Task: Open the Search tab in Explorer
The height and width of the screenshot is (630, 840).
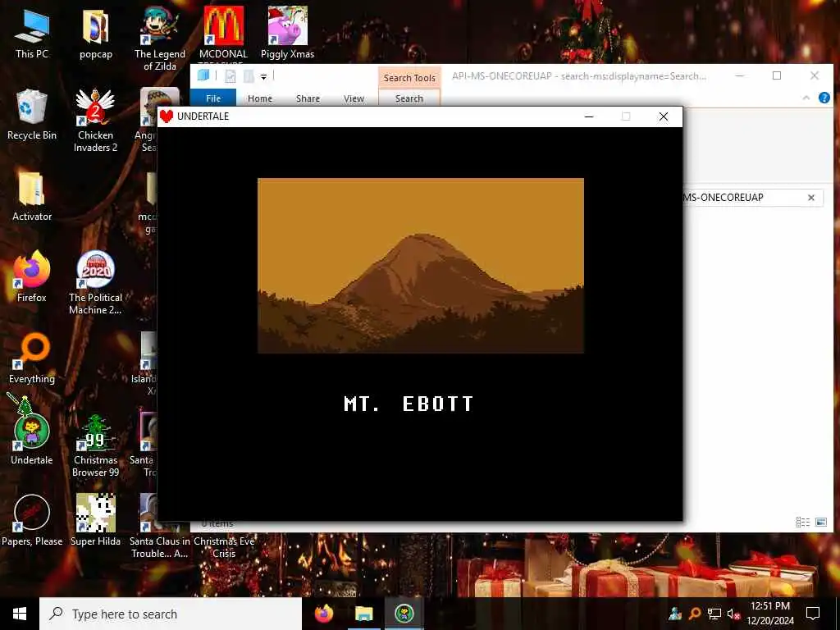Action: pos(409,98)
